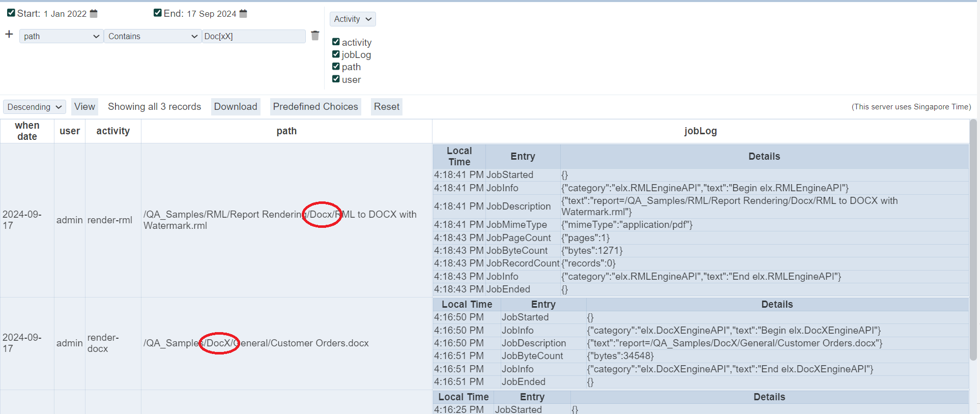Open the Start date calendar picker
Screen dimensions: 980x414
point(94,14)
